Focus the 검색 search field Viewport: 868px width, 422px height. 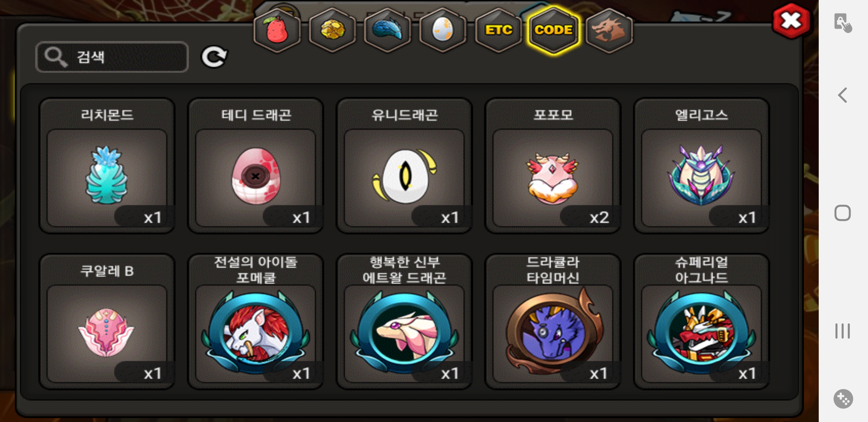(112, 57)
